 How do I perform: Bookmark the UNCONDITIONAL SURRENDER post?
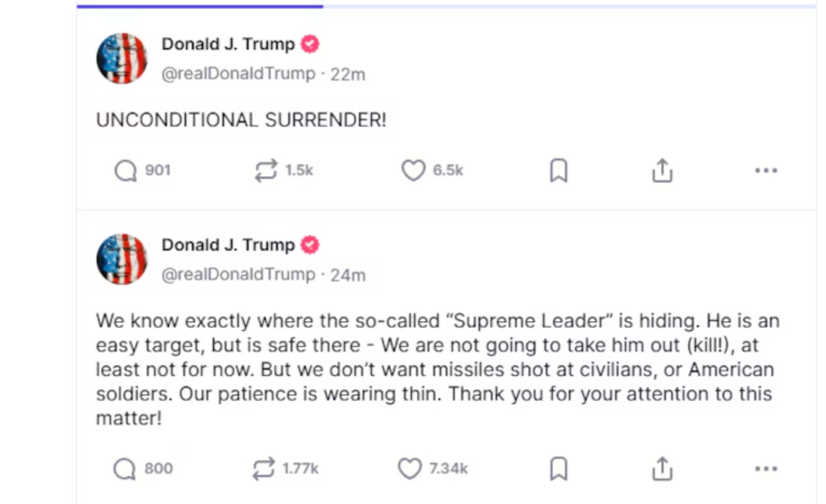pyautogui.click(x=558, y=172)
